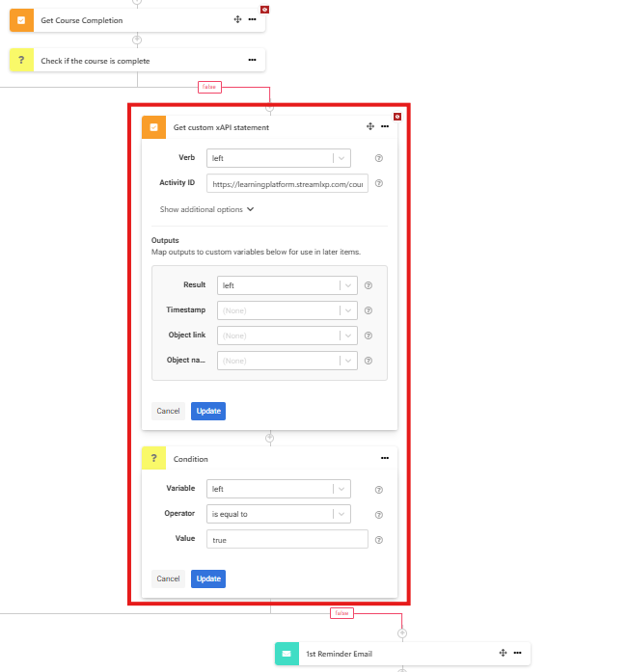Click the add-step plus circle above the Condition card
Viewport: 628px width, 672px height.
[x=270, y=438]
